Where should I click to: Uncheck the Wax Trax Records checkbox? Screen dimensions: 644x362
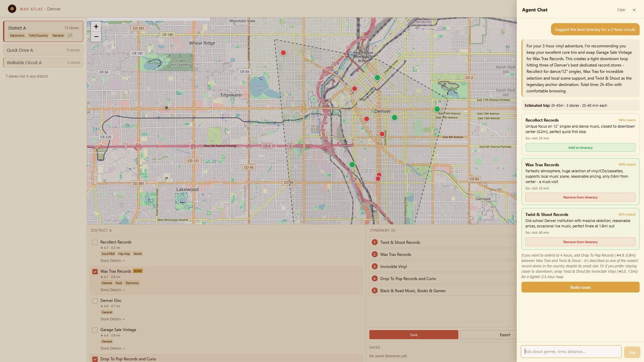[95, 272]
